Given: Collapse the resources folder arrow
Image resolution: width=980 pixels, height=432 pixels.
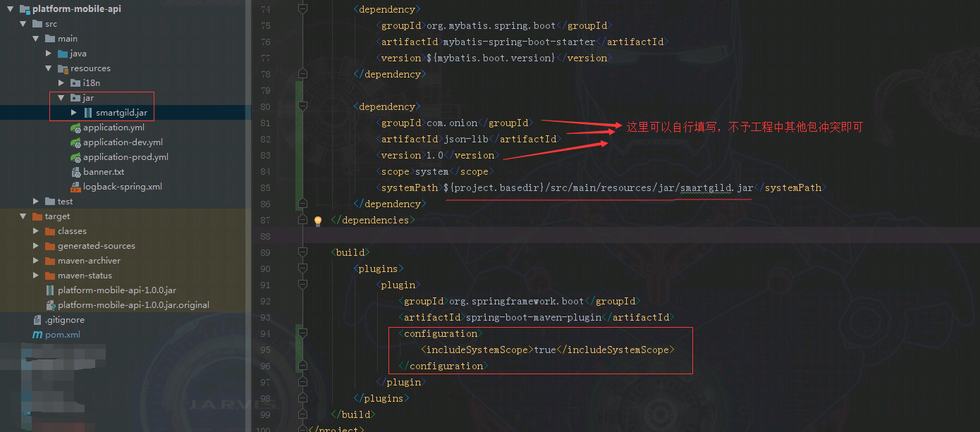Looking at the screenshot, I should 49,68.
